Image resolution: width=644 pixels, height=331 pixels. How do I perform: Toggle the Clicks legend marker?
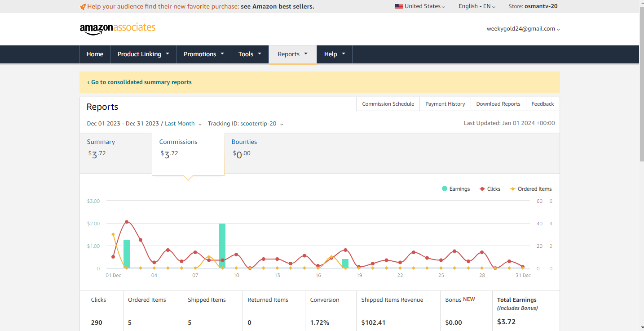coord(482,189)
